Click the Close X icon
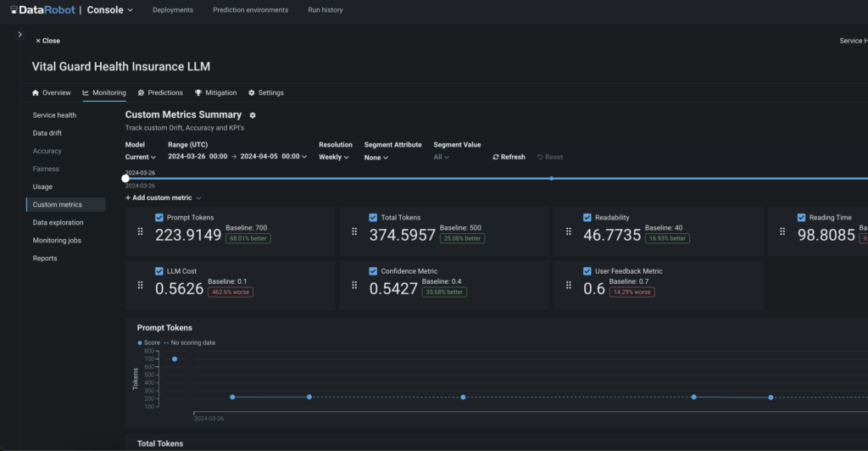Viewport: 868px width, 451px height. coord(38,41)
